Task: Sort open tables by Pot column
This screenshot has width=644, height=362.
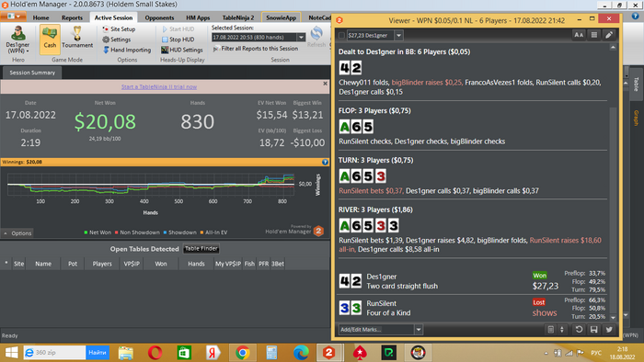Action: pos(73,264)
